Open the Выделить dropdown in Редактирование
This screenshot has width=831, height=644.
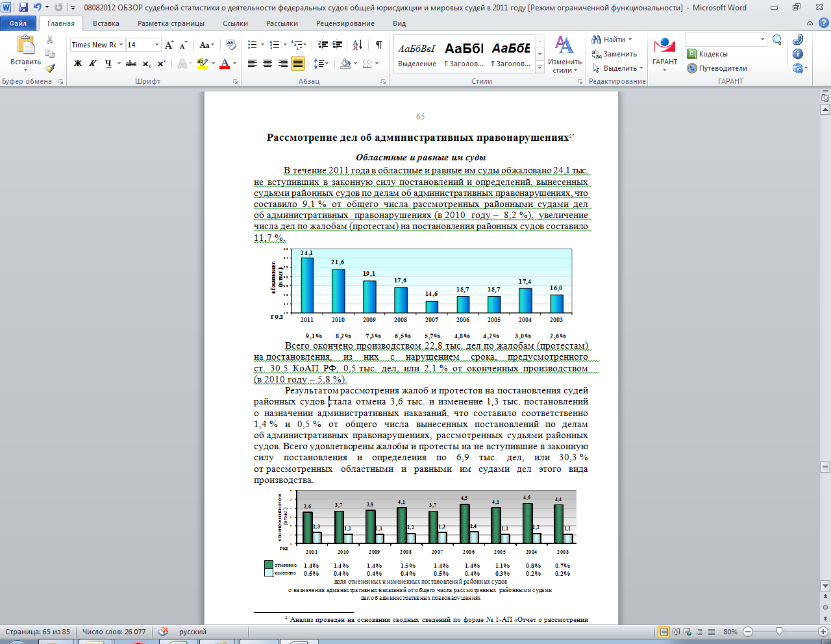click(617, 68)
